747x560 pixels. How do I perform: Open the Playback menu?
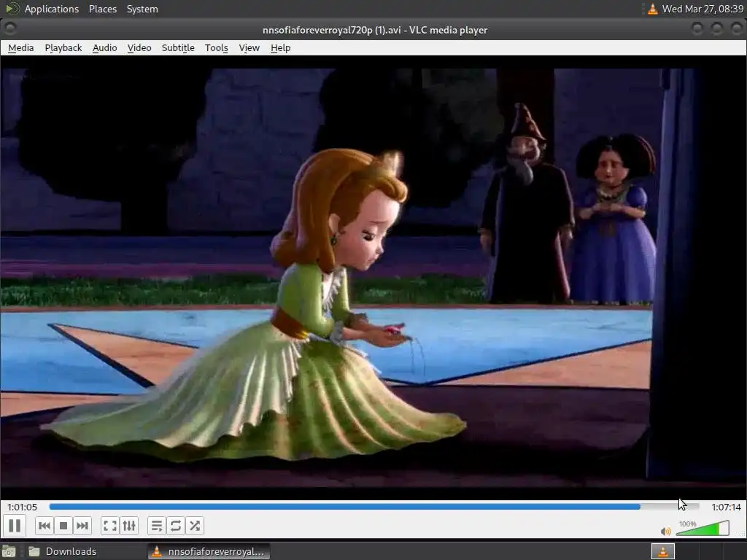pyautogui.click(x=63, y=47)
